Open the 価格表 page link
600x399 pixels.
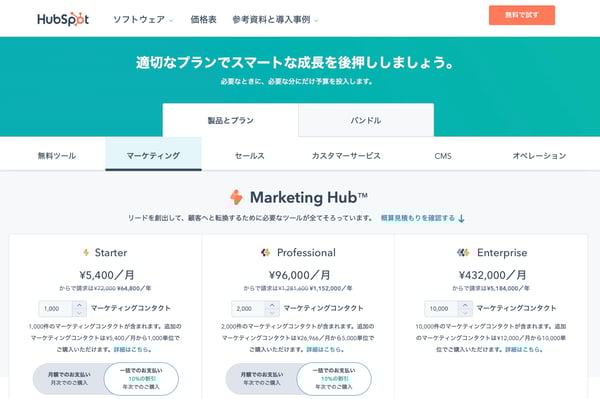click(x=204, y=20)
